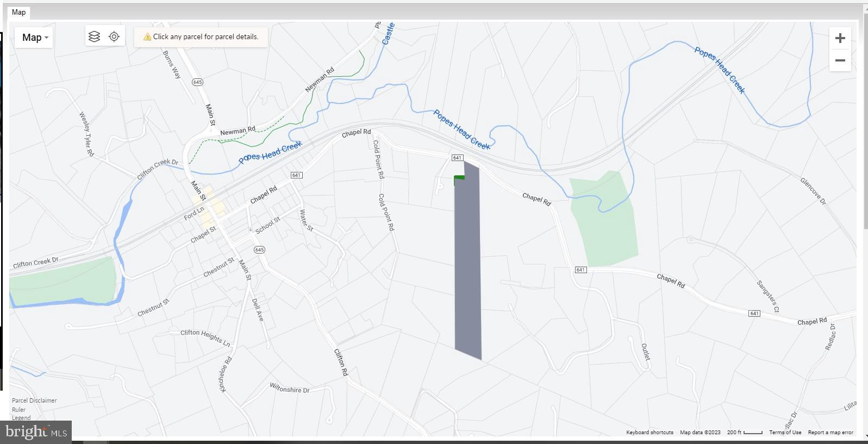Activate the Ruler tool link
Viewport: 868px width, 444px height.
[x=19, y=410]
